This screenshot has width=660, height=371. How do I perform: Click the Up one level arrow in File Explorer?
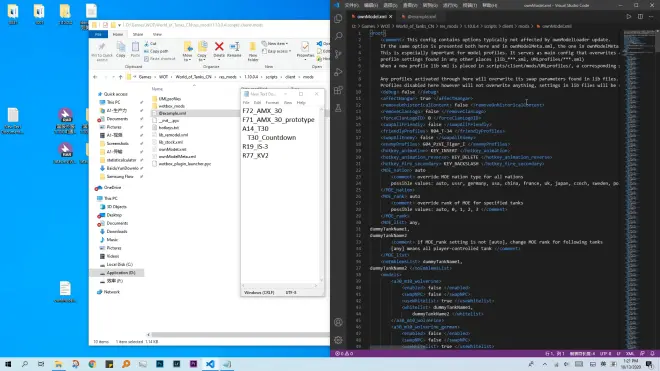click(121, 77)
